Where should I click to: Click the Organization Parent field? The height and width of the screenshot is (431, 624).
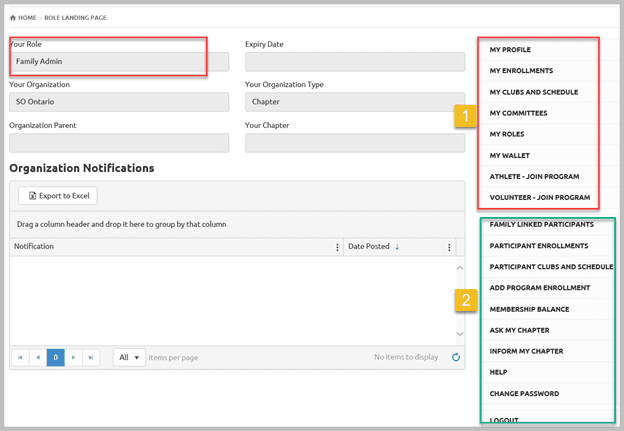pyautogui.click(x=119, y=143)
